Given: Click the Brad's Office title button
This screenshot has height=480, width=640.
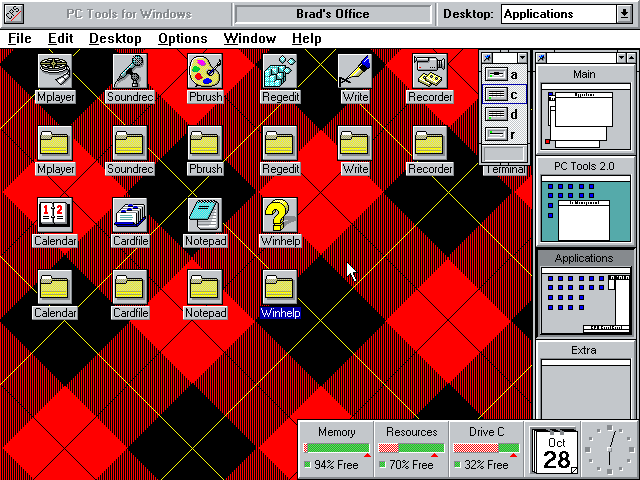Looking at the screenshot, I should [x=333, y=14].
